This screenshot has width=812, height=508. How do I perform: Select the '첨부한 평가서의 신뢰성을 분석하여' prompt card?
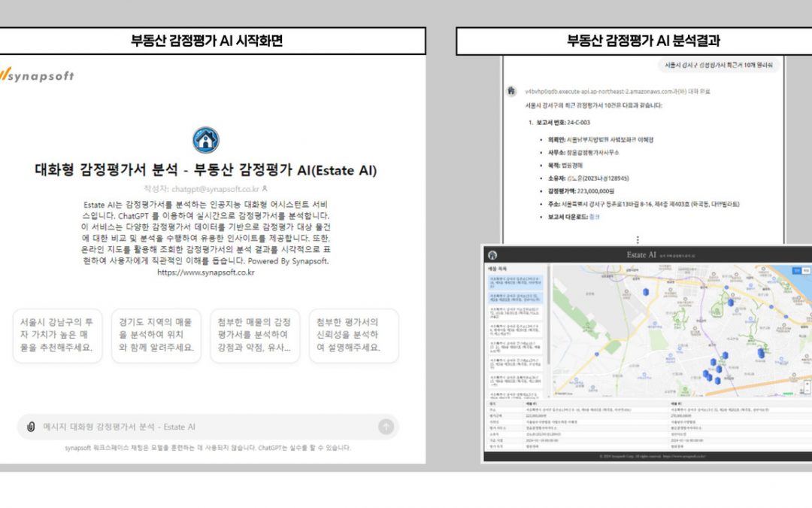(353, 336)
